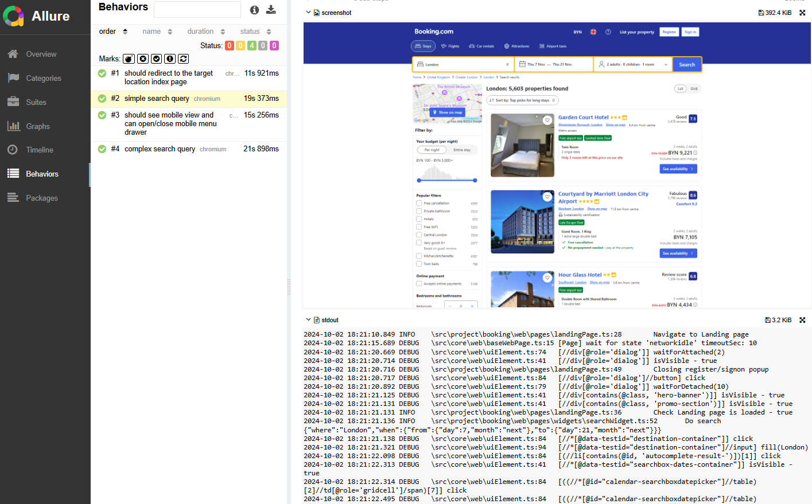The image size is (812, 504).
Task: Click passed status icon of test #1
Action: click(x=102, y=73)
